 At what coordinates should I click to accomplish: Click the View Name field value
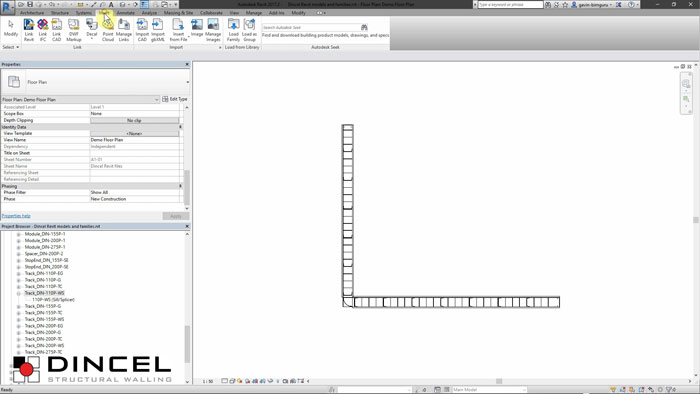pos(134,140)
